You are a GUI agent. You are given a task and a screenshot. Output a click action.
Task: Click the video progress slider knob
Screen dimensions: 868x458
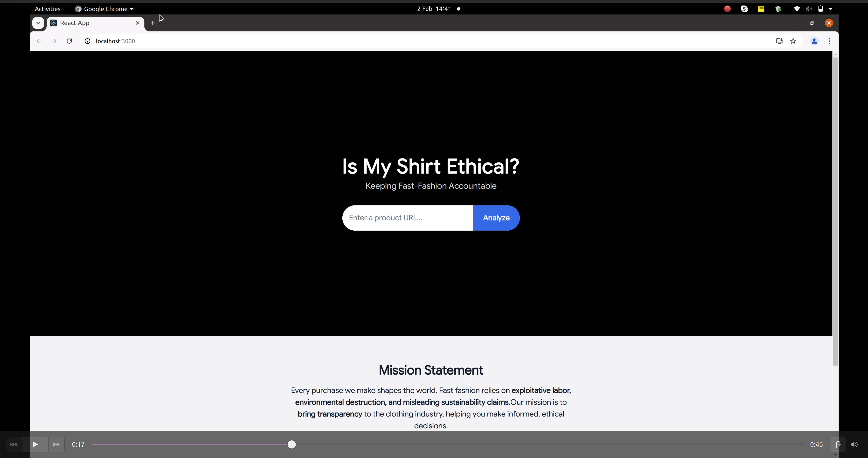(x=292, y=444)
